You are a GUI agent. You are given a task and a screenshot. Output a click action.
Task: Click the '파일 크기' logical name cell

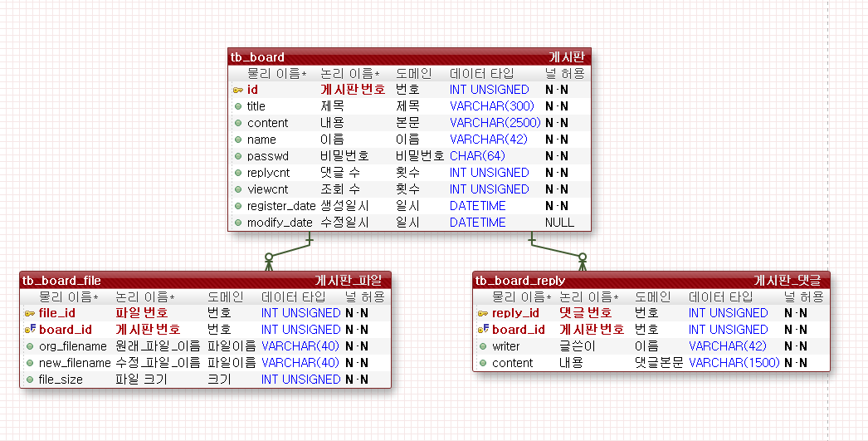[x=140, y=380]
